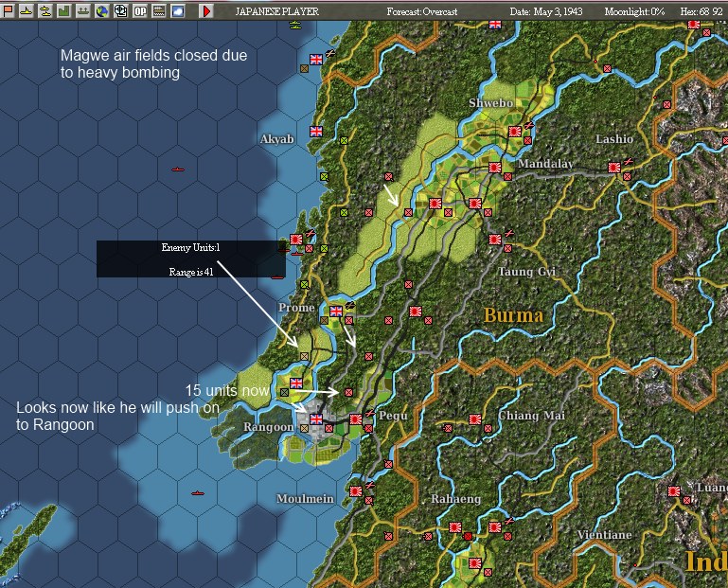Click the orange flag icon in the toolbar
The image size is (728, 588).
(x=8, y=10)
